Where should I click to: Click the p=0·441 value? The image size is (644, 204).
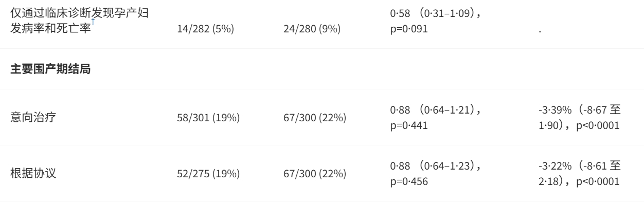(x=409, y=124)
